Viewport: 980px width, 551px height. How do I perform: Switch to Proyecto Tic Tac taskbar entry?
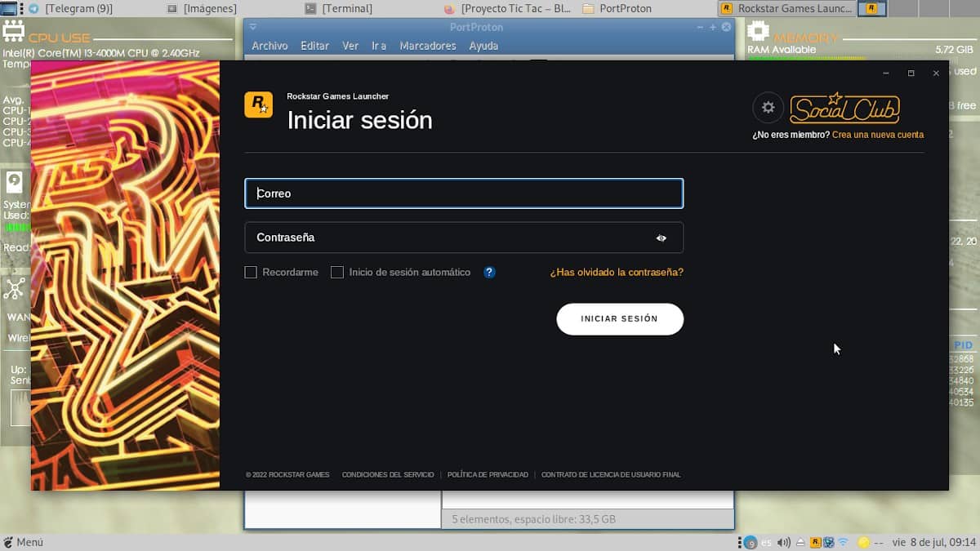(x=508, y=8)
